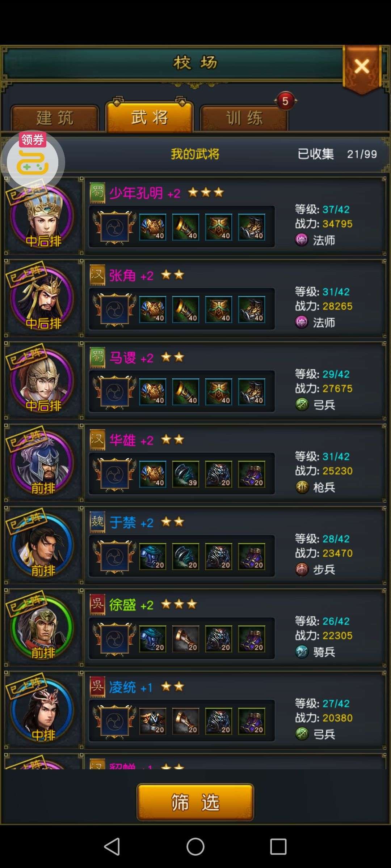Select 少年孔明's level 40 boots icon
The image size is (391, 868).
click(x=252, y=227)
